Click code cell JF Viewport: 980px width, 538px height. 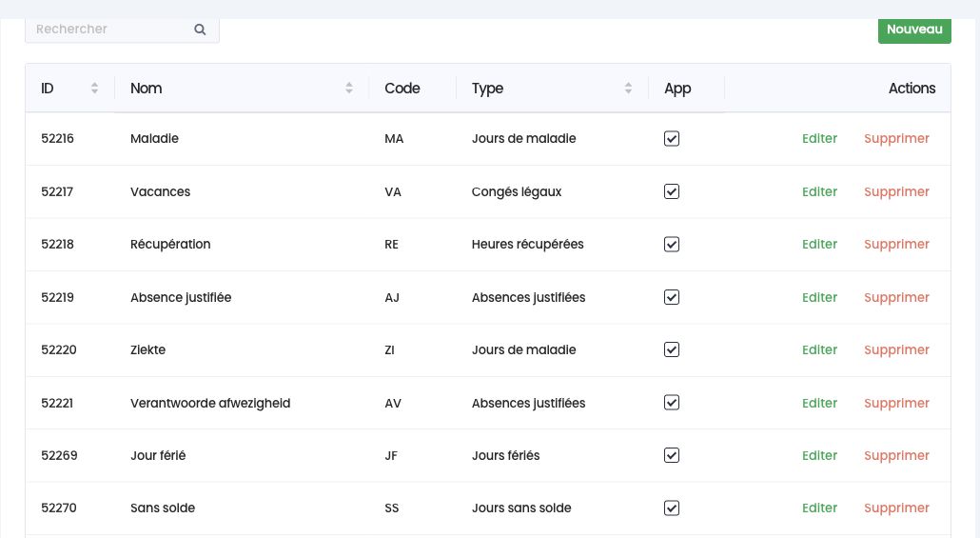391,456
